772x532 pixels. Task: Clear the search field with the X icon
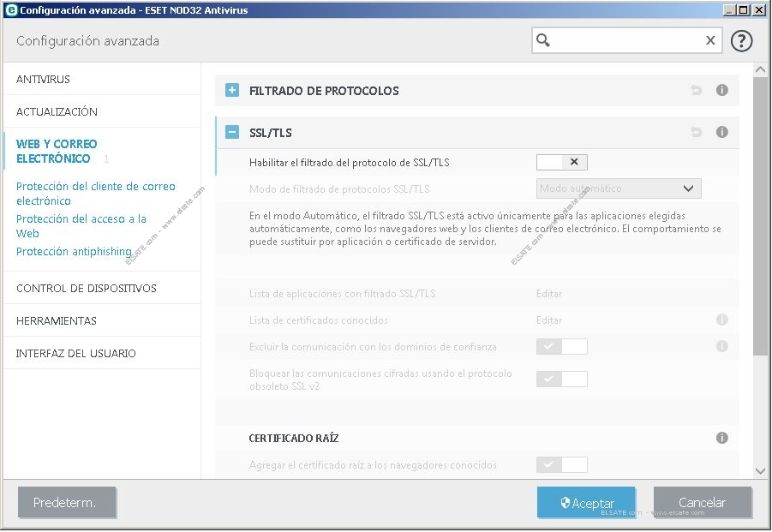pos(710,40)
